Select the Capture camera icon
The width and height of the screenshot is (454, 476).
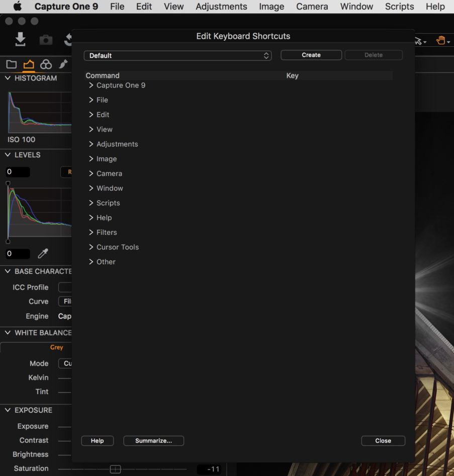[x=46, y=40]
